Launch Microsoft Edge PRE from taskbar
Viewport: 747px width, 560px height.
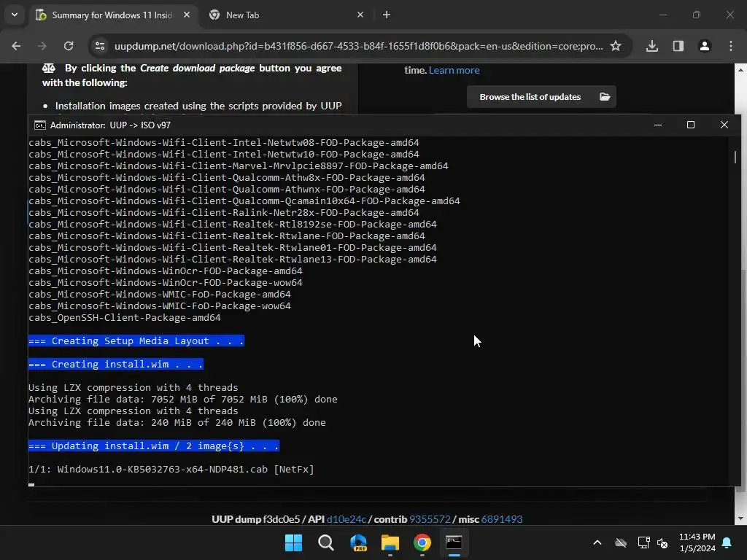[x=358, y=542]
